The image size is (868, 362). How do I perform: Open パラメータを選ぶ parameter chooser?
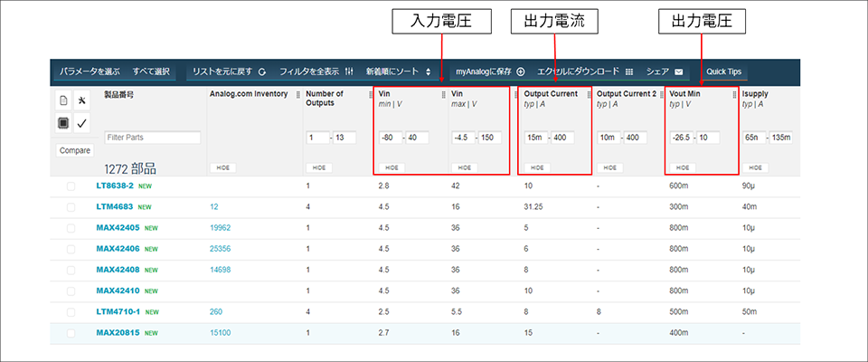click(x=90, y=72)
